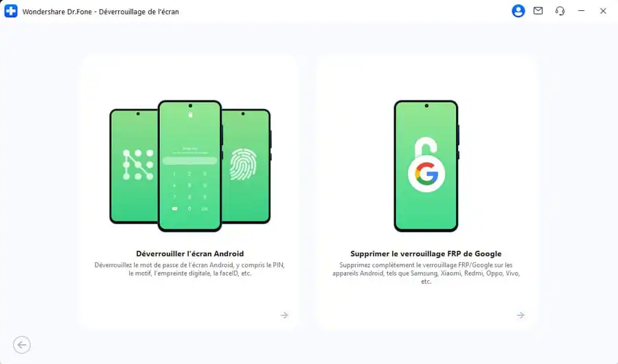Image resolution: width=618 pixels, height=364 pixels.
Task: Click the FRP/Google lock description text
Action: coord(426,273)
